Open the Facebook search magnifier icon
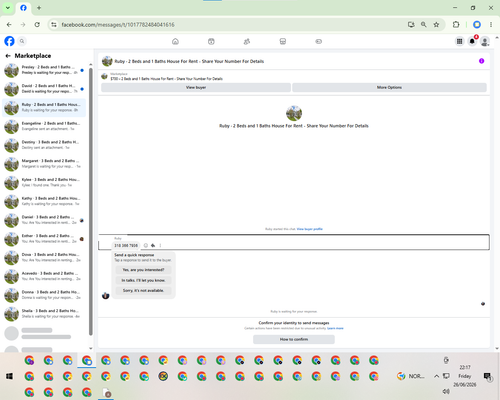Viewport: 500px width, 400px height. point(22,41)
